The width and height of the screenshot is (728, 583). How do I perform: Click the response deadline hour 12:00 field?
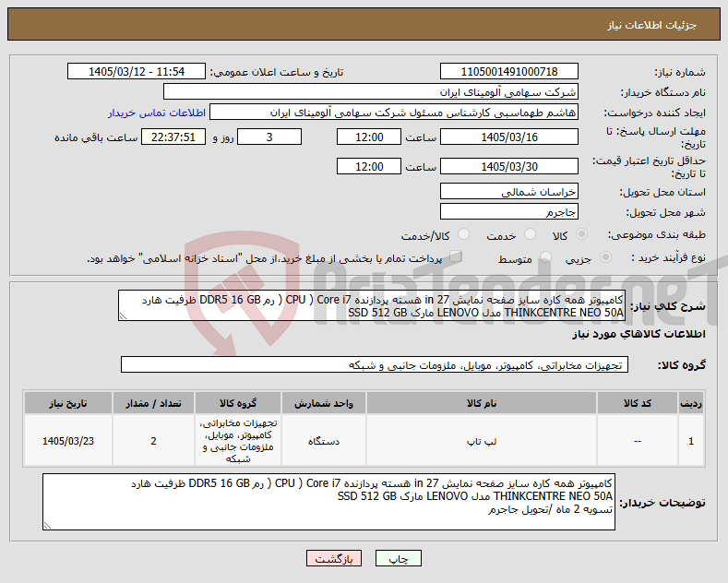click(x=369, y=137)
